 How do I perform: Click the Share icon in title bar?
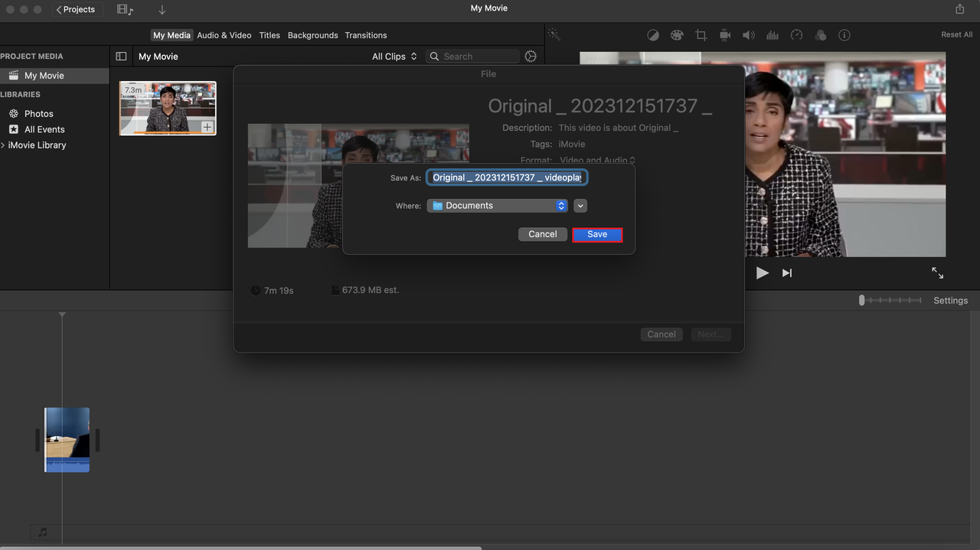click(960, 9)
